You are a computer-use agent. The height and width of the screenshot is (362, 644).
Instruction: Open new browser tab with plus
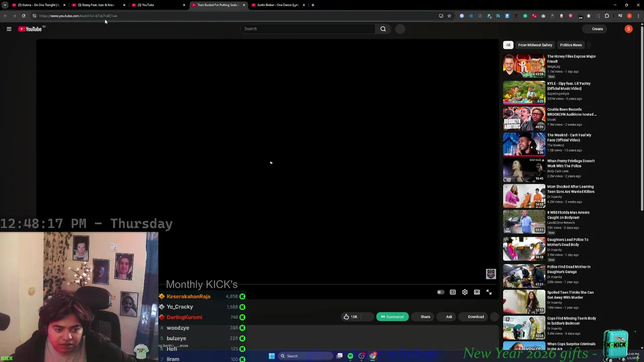coord(312,5)
